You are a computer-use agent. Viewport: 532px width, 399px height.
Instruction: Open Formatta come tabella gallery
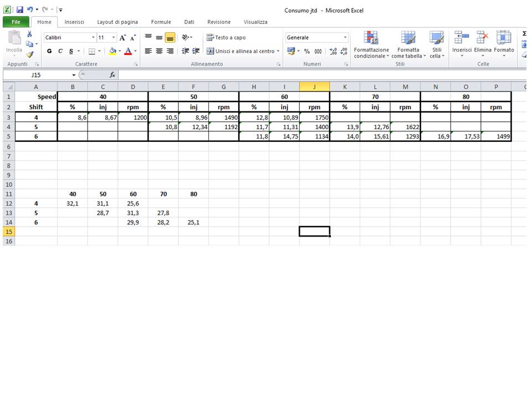click(408, 44)
